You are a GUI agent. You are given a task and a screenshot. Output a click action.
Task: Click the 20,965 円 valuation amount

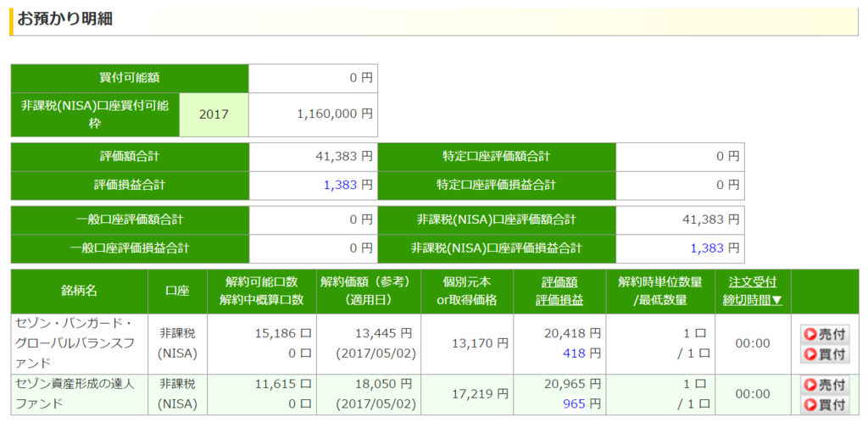tap(572, 384)
